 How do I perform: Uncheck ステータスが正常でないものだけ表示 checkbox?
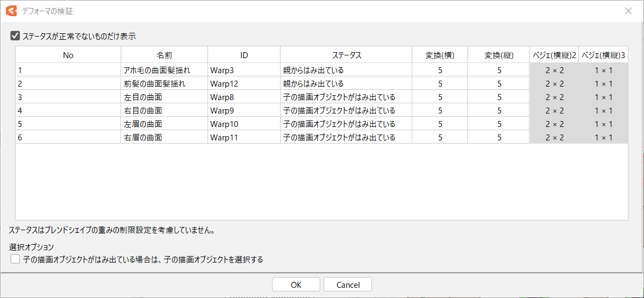[x=15, y=37]
